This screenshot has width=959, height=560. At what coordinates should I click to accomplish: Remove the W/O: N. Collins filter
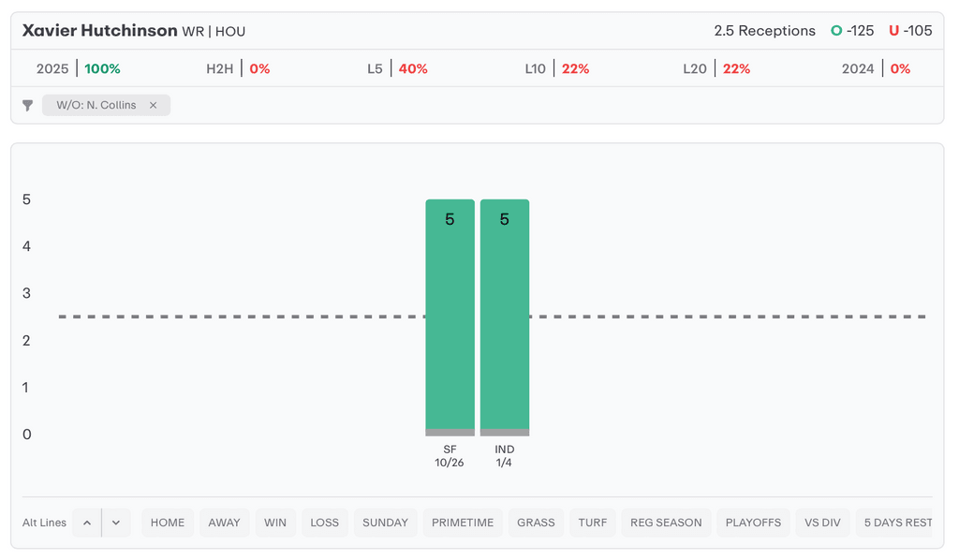pyautogui.click(x=154, y=106)
